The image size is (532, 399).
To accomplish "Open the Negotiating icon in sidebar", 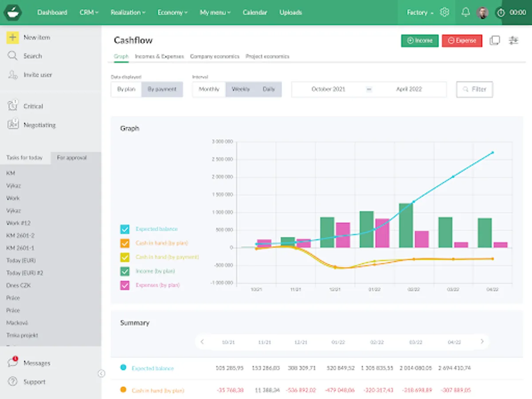I will pyautogui.click(x=12, y=125).
